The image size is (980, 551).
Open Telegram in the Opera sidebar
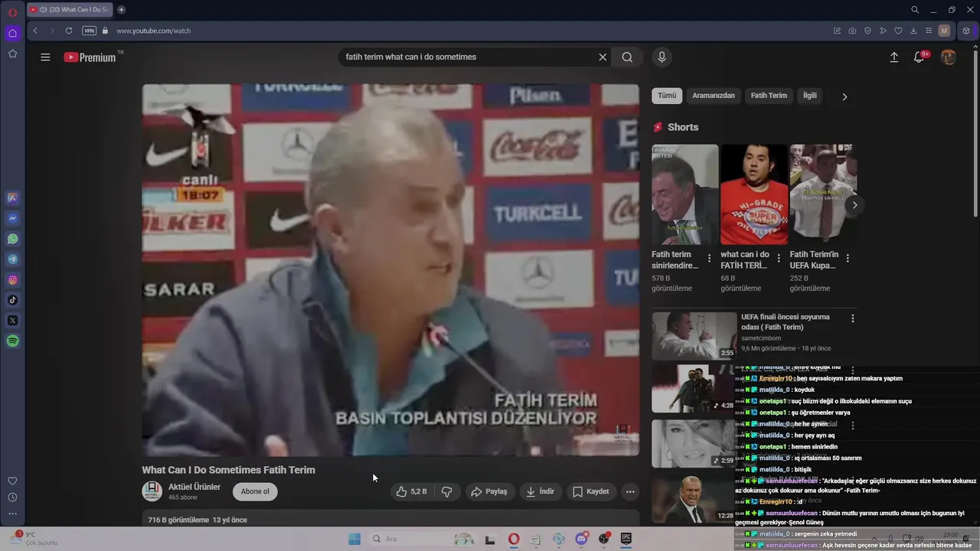12,259
